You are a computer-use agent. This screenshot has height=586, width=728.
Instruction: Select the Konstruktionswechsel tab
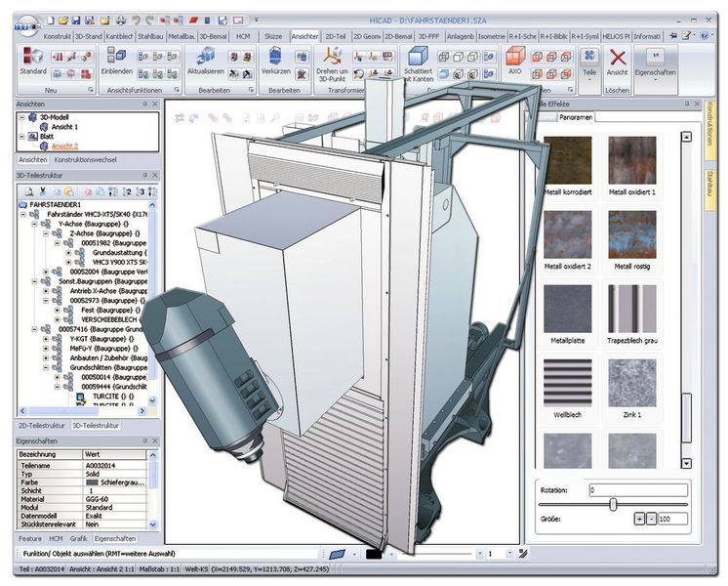[x=86, y=159]
